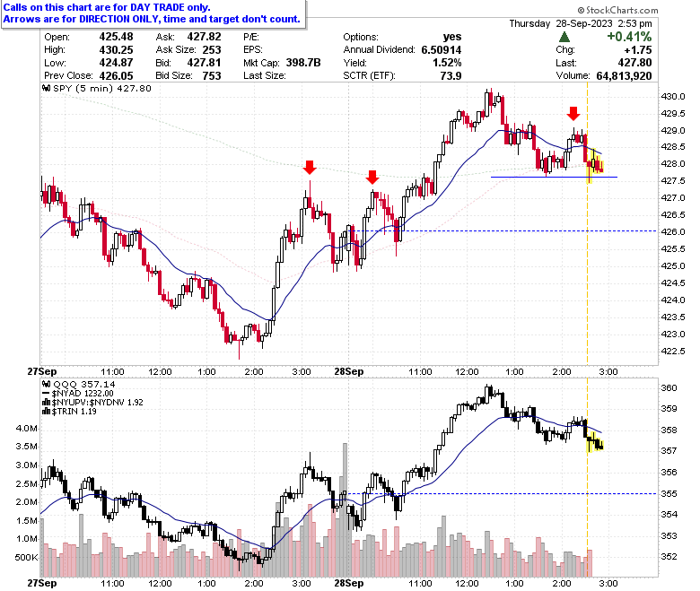Click the 422.5 price axis label
The width and height of the screenshot is (700, 591).
pyautogui.click(x=673, y=351)
